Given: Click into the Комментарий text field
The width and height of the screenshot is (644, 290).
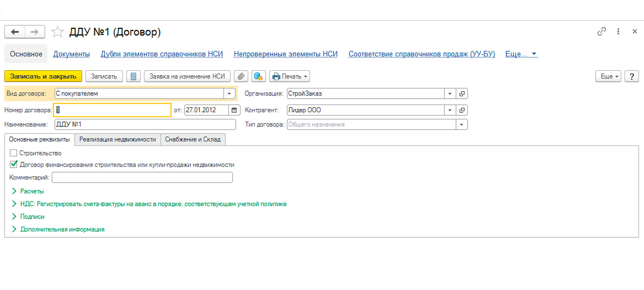Looking at the screenshot, I should [x=142, y=178].
